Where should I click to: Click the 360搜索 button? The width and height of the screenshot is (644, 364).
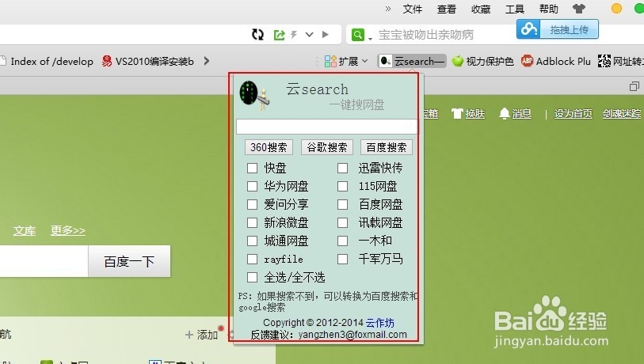click(269, 147)
